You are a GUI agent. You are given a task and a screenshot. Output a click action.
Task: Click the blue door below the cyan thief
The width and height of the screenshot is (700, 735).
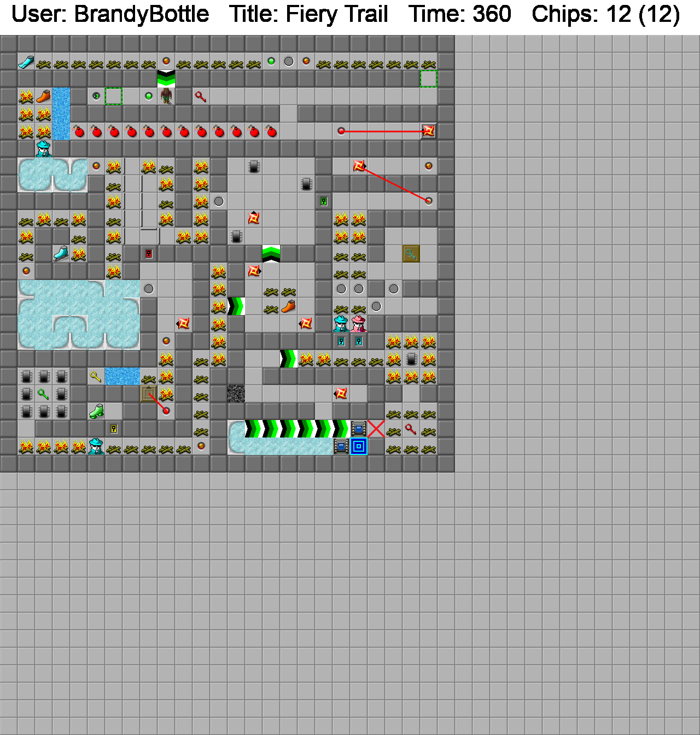click(x=341, y=341)
